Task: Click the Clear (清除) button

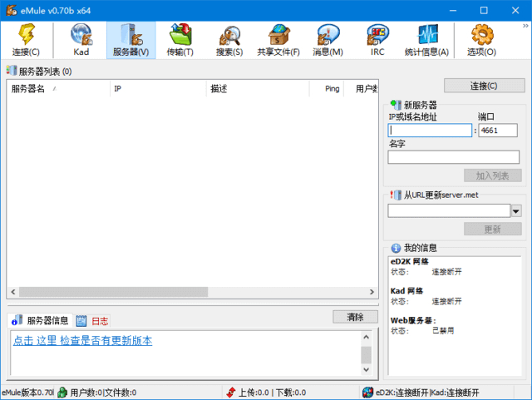Action: 355,317
